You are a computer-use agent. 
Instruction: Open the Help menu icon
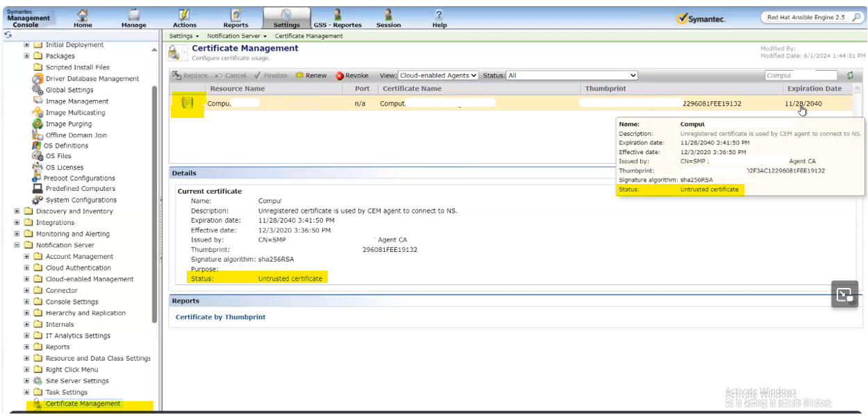tap(439, 15)
